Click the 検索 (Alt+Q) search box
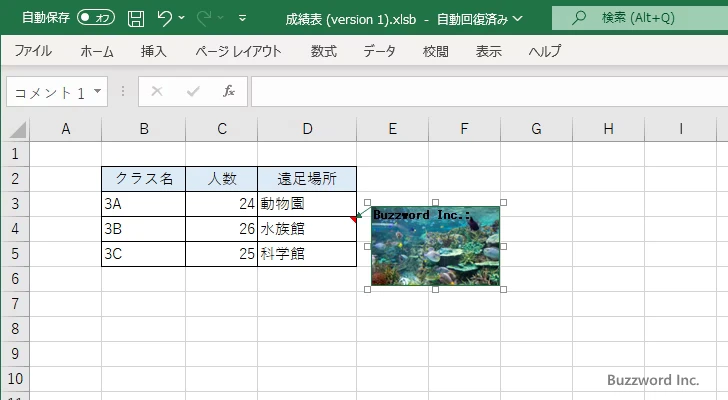This screenshot has width=728, height=400. 640,18
